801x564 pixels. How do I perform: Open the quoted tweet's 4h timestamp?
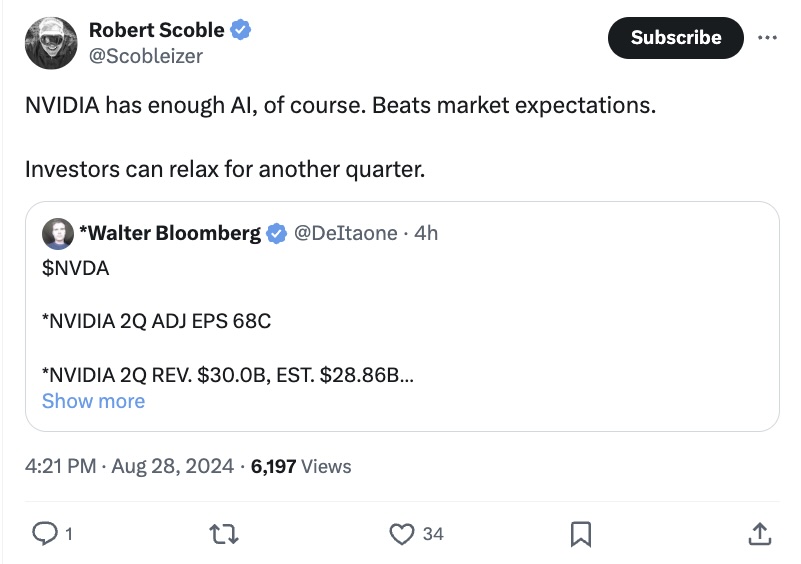(x=426, y=233)
